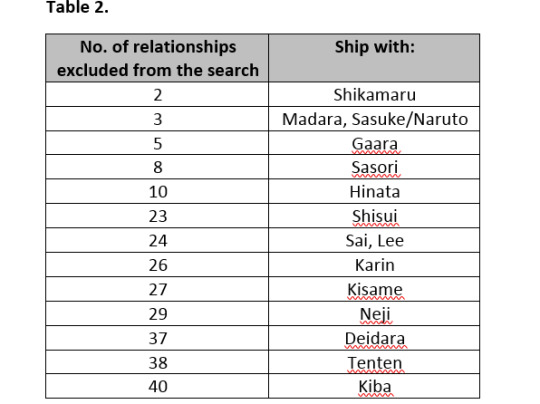Image resolution: width=540 pixels, height=404 pixels.
Task: Click the underlined word Tenten
Action: pyautogui.click(x=375, y=363)
